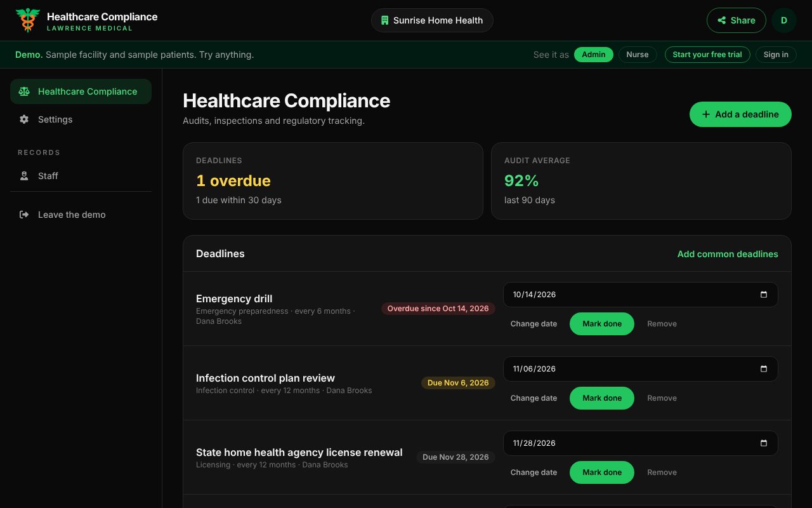812x508 pixels.
Task: Click Overdue since Oct 14, 2026 badge
Action: [x=438, y=309]
